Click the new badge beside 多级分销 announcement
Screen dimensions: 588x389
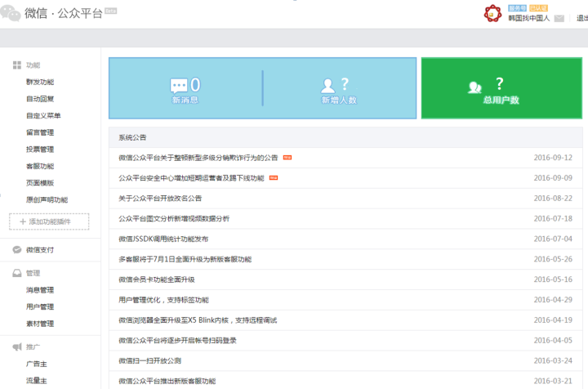(x=287, y=158)
